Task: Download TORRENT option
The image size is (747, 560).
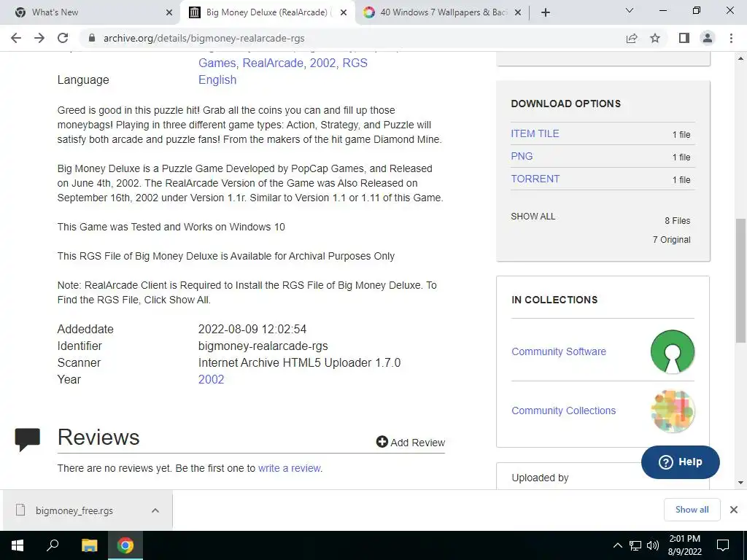Action: point(535,179)
